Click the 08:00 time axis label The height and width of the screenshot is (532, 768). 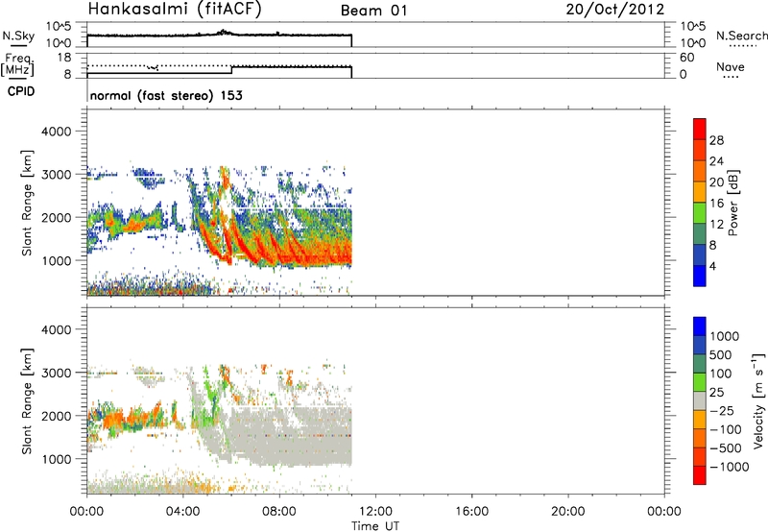tap(279, 512)
